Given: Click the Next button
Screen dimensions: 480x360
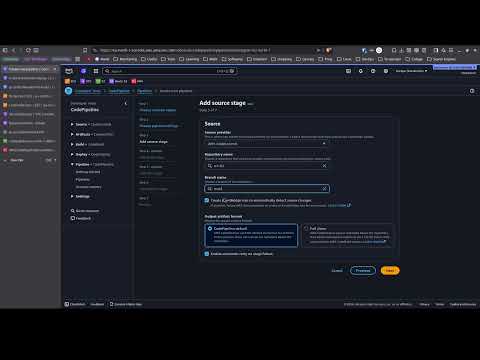Looking at the screenshot, I should pyautogui.click(x=390, y=270).
